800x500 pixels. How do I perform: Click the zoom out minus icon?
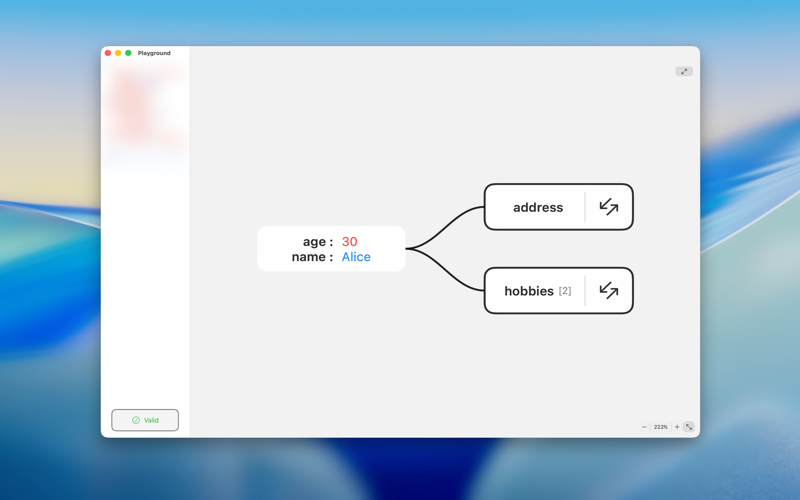[x=644, y=427]
